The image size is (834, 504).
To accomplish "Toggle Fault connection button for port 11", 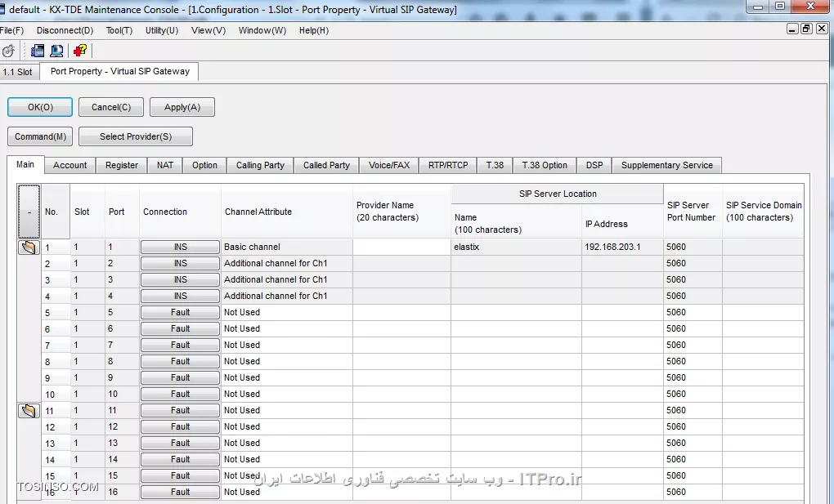I will pyautogui.click(x=181, y=410).
